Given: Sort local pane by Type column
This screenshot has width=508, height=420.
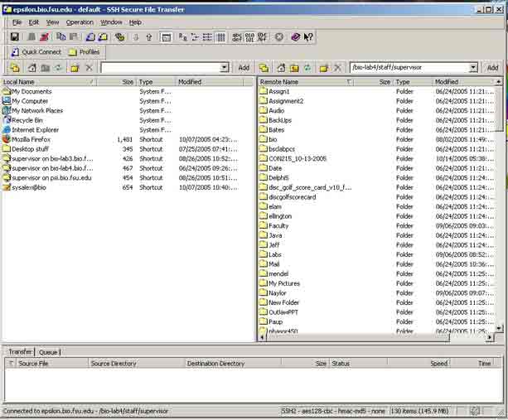Looking at the screenshot, I should 156,82.
